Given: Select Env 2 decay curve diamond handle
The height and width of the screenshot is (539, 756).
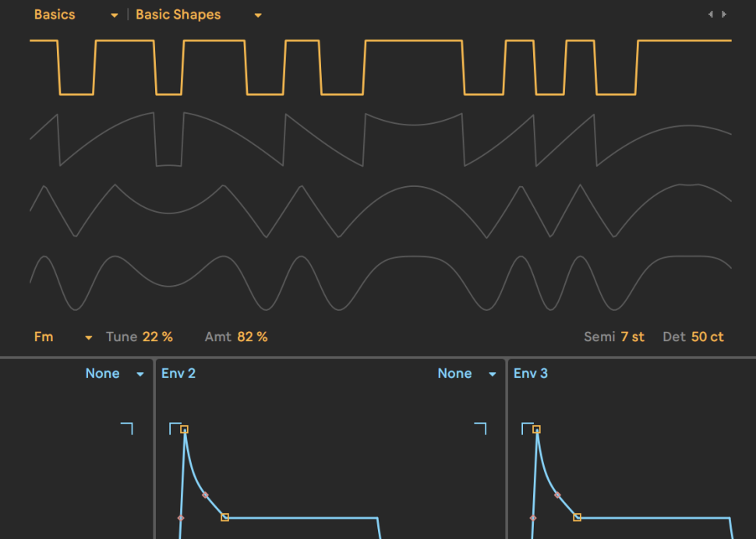Looking at the screenshot, I should [x=206, y=495].
